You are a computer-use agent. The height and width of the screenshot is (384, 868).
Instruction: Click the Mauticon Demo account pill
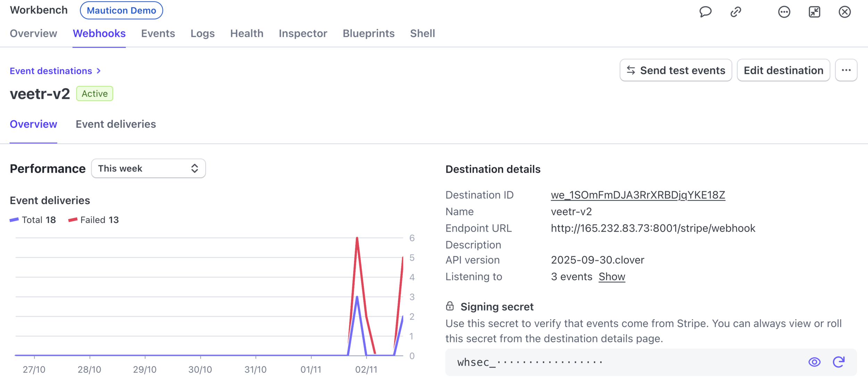pos(121,10)
